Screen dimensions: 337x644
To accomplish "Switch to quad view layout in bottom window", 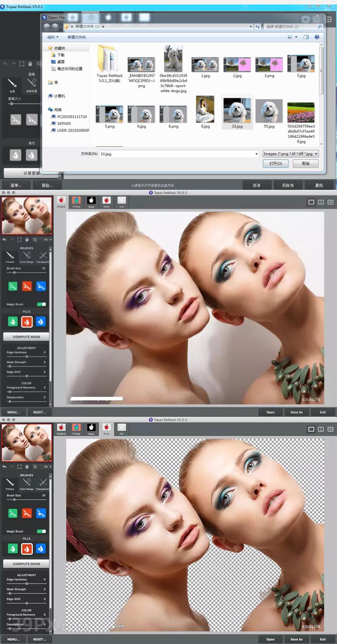I will [x=330, y=429].
